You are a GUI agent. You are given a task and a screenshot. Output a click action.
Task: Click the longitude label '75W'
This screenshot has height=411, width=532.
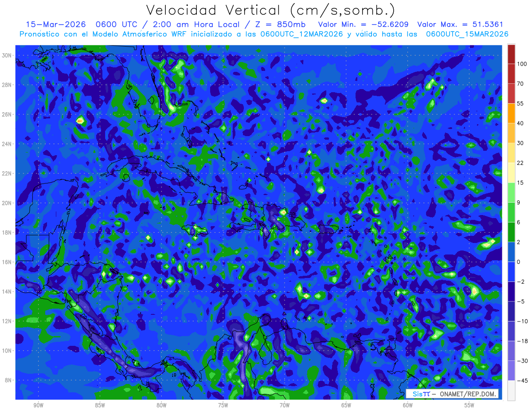pyautogui.click(x=223, y=405)
